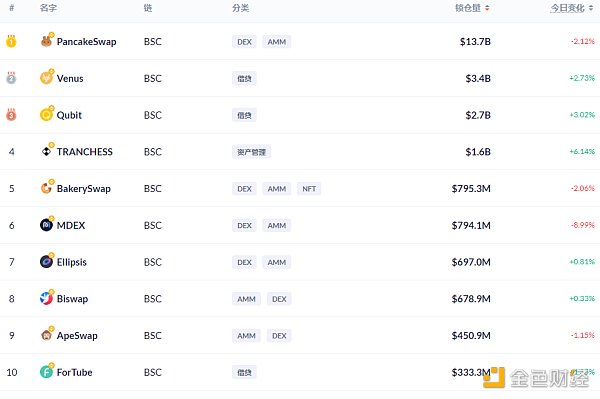600x399 pixels.
Task: Select the MDEX logo icon
Action: click(x=46, y=225)
